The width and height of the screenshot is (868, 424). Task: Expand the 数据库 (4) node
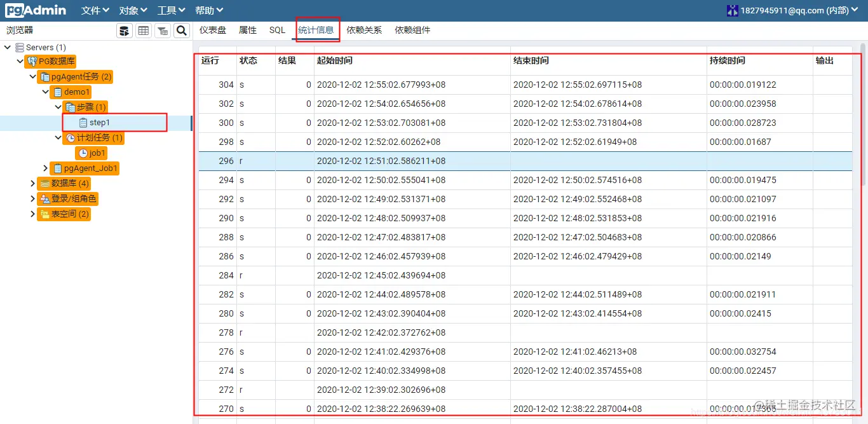(32, 184)
